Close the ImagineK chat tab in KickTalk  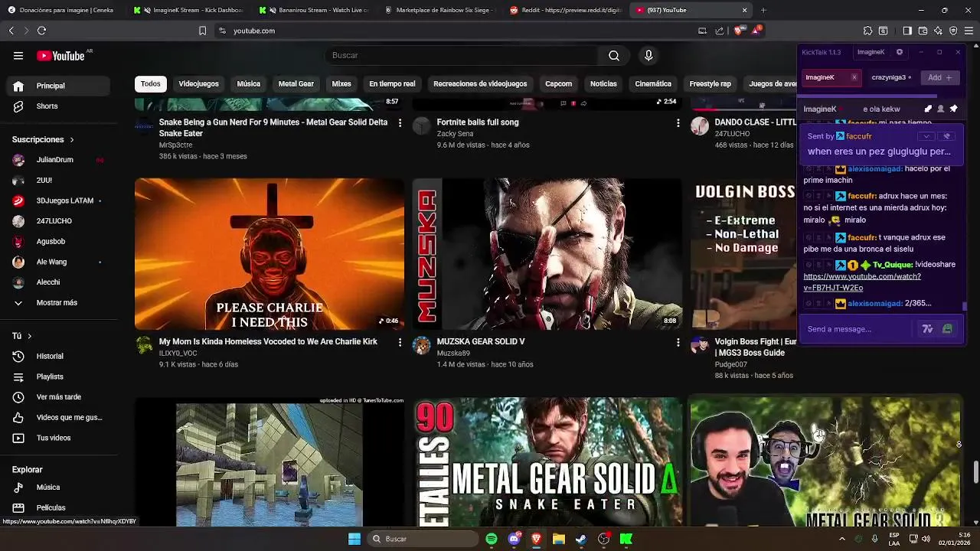click(854, 77)
